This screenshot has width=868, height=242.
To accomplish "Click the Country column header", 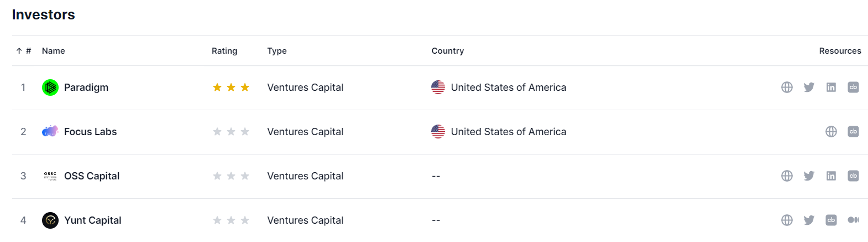I will coord(448,51).
